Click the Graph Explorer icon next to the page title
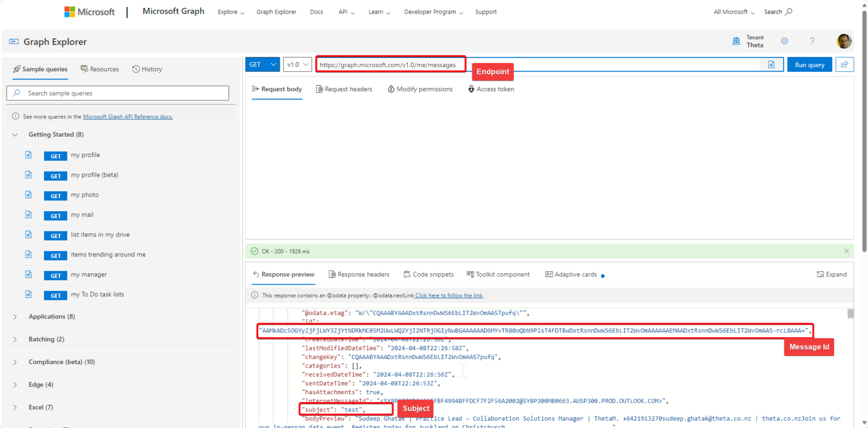 pyautogui.click(x=13, y=41)
